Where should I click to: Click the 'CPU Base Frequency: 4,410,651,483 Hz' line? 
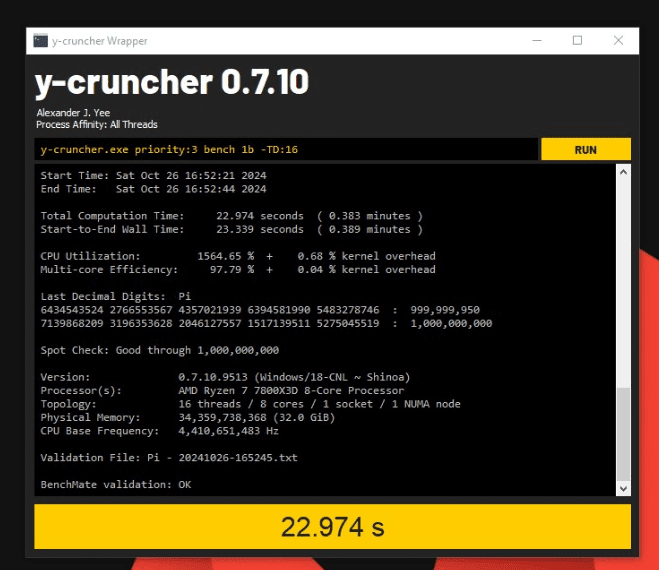pos(160,431)
